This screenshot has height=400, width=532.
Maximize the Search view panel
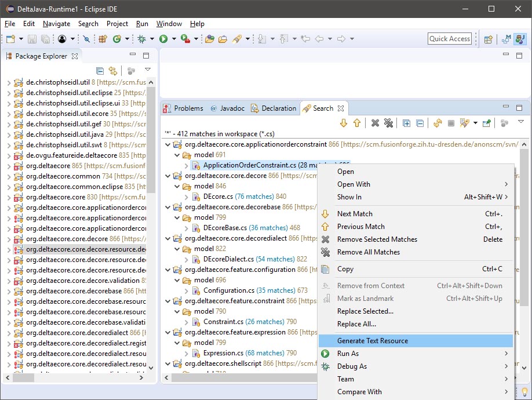coord(519,108)
